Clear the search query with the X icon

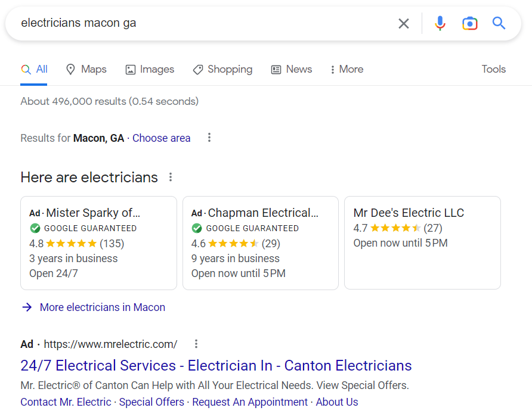click(403, 23)
